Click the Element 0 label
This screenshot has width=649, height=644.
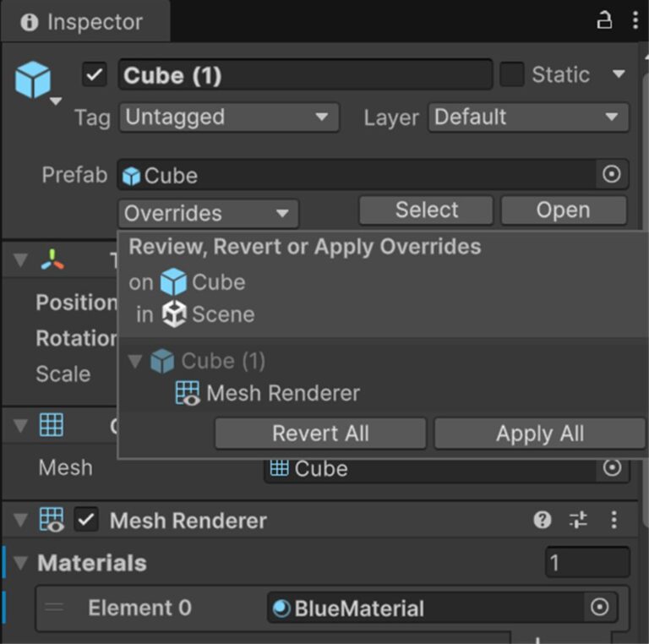pos(140,608)
